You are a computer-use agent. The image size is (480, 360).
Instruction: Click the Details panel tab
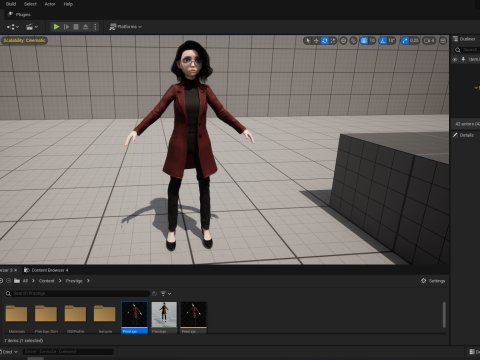click(x=463, y=135)
